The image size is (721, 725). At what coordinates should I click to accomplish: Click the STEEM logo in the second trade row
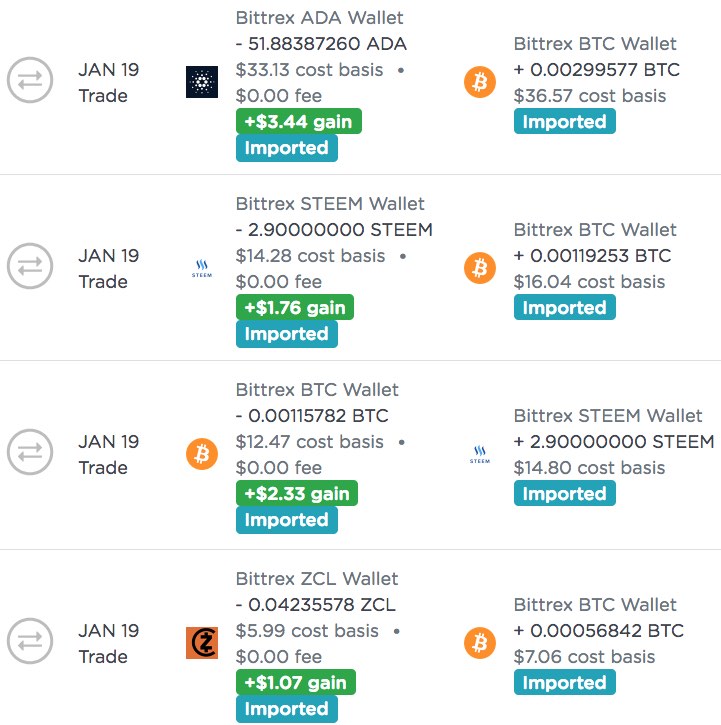point(202,268)
